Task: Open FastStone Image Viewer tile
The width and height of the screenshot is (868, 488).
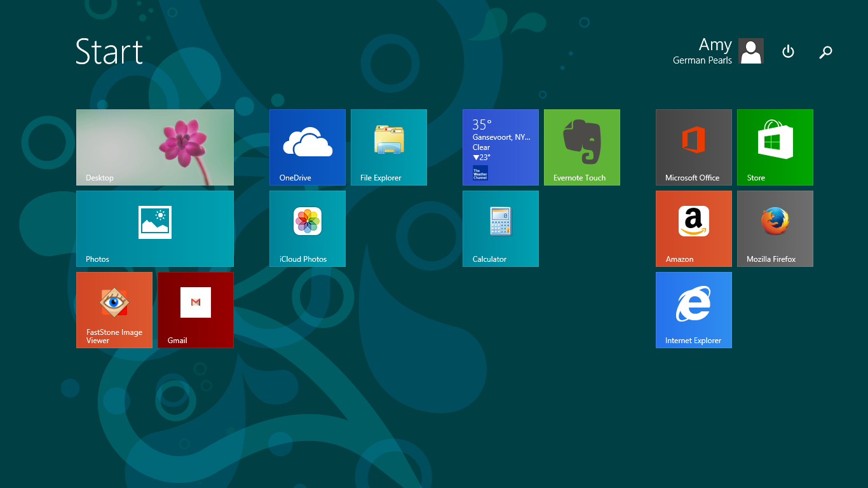Action: (114, 310)
